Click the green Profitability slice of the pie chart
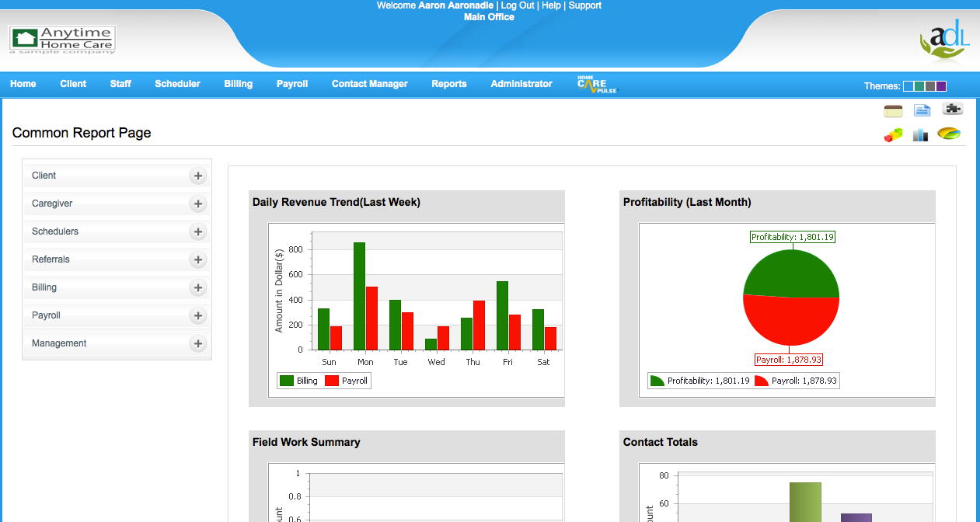This screenshot has height=522, width=980. point(790,272)
